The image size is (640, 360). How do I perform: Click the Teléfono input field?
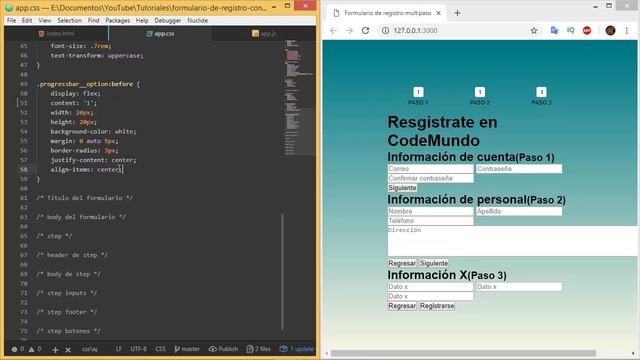coord(431,221)
